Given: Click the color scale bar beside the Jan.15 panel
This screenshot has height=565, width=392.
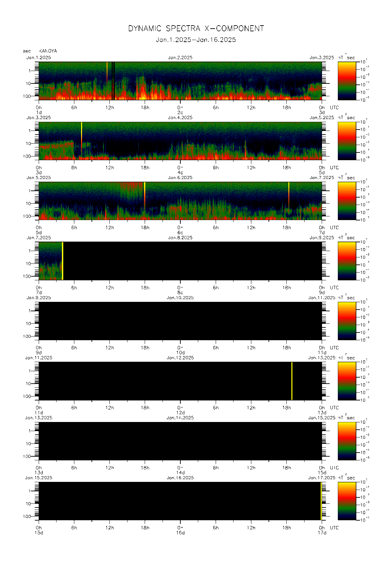Looking at the screenshot, I should pyautogui.click(x=347, y=501).
